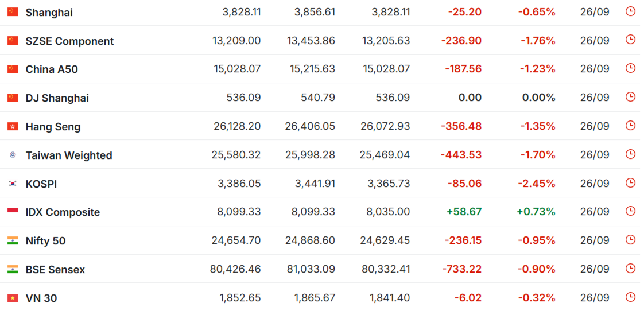644x311 pixels.
Task: Click the Taiwan emblem icon beside Taiwan Weighted
Action: [x=13, y=155]
